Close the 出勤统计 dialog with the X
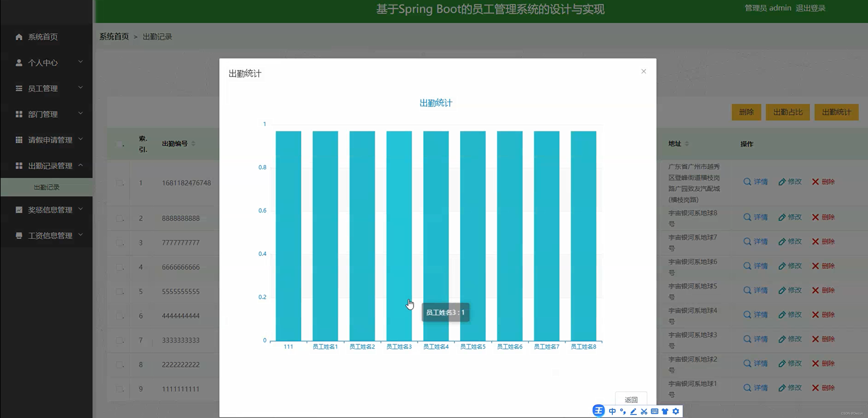 [x=644, y=71]
